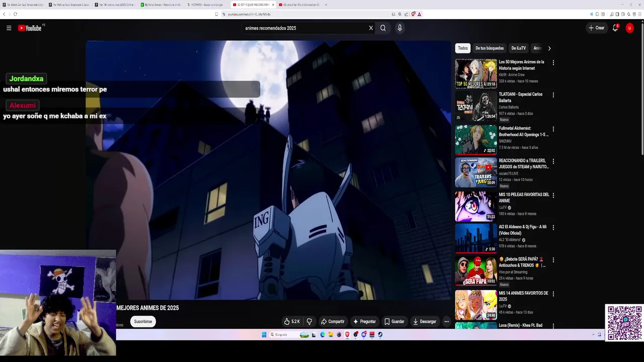Open MIS 10 PELEAS FAVORITAS thumbnail

point(476,206)
